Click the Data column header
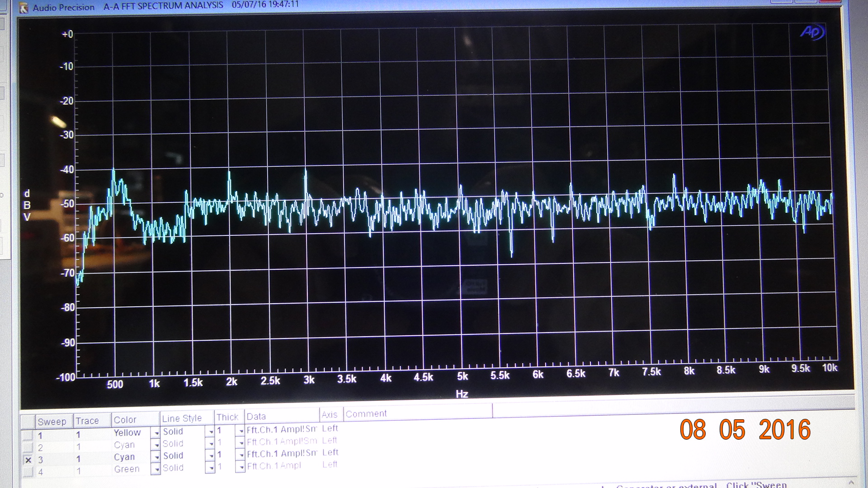 click(x=282, y=416)
